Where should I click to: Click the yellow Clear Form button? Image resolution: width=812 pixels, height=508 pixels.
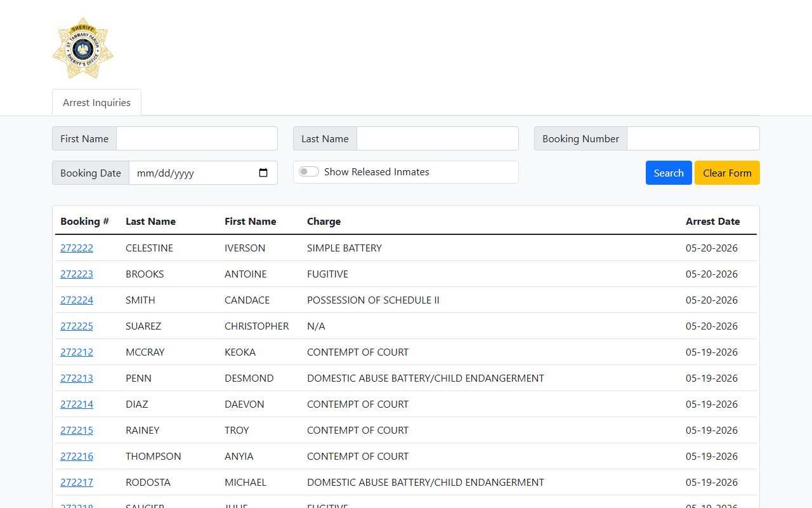pos(727,173)
